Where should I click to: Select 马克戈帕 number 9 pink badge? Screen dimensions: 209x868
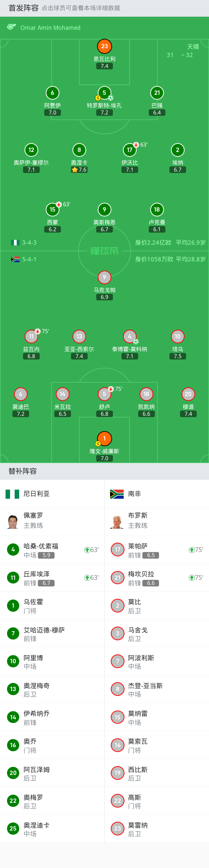pos(104,277)
